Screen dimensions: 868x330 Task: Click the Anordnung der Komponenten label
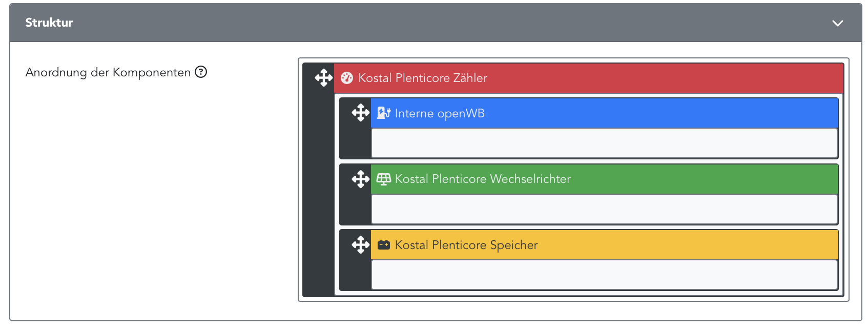[x=108, y=72]
